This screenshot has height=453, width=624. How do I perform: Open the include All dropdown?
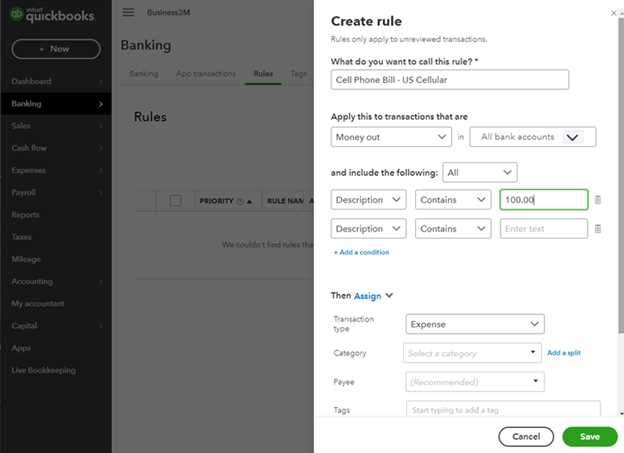480,172
